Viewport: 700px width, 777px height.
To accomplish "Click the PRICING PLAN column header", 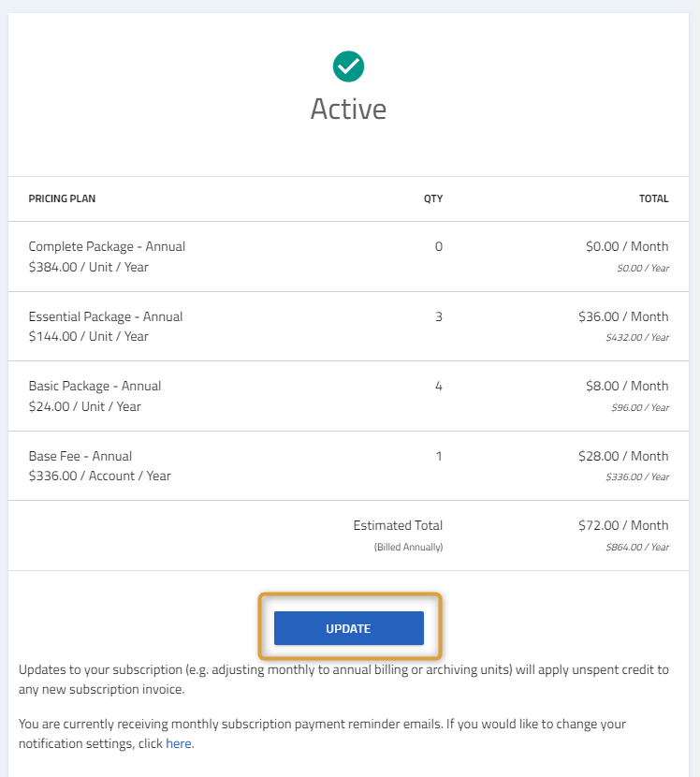I will pyautogui.click(x=62, y=198).
